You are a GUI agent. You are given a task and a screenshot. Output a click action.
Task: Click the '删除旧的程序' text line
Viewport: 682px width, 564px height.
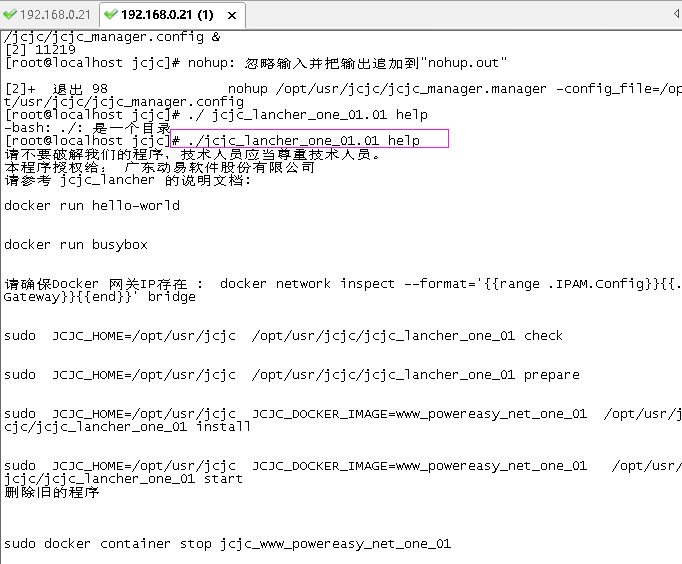[52, 492]
